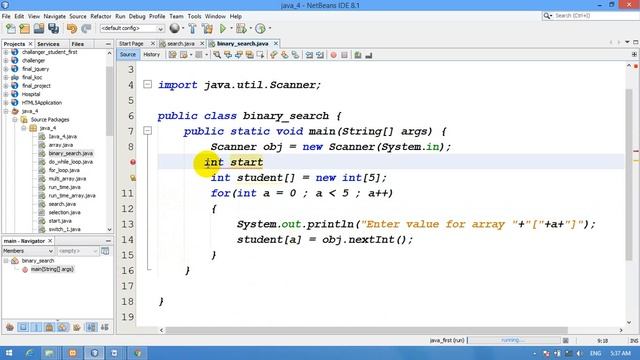640x360 pixels.
Task: Switch to the Services tab
Action: tap(48, 44)
